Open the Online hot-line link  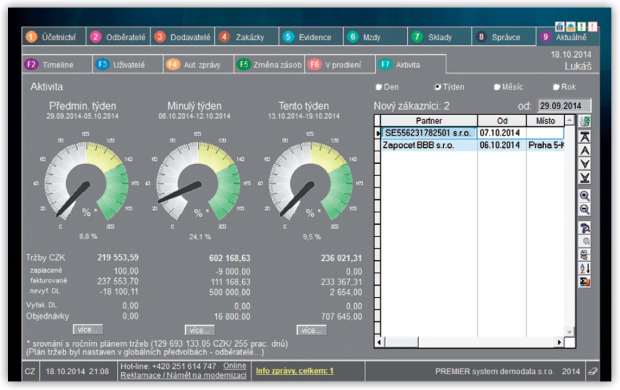(234, 366)
